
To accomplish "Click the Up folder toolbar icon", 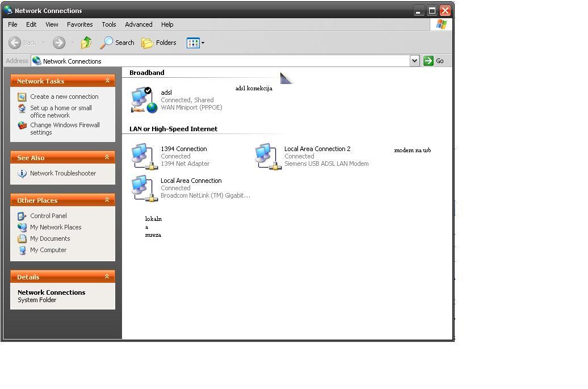I will click(x=86, y=43).
